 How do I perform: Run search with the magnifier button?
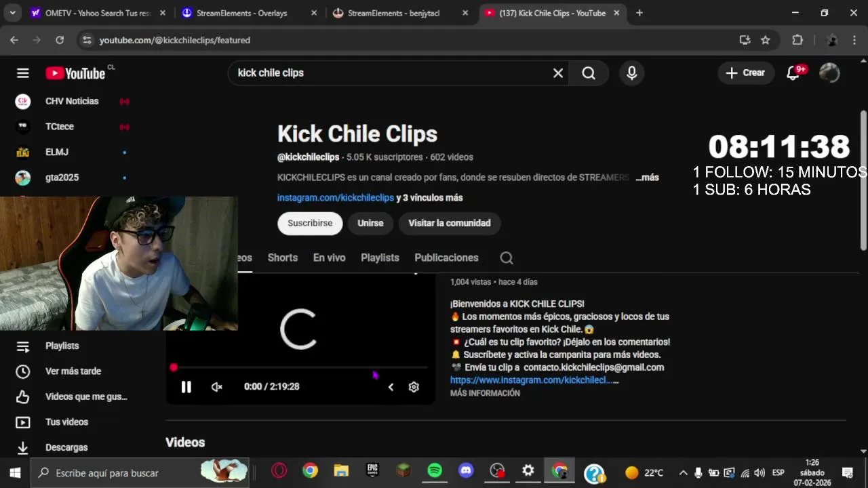(589, 73)
